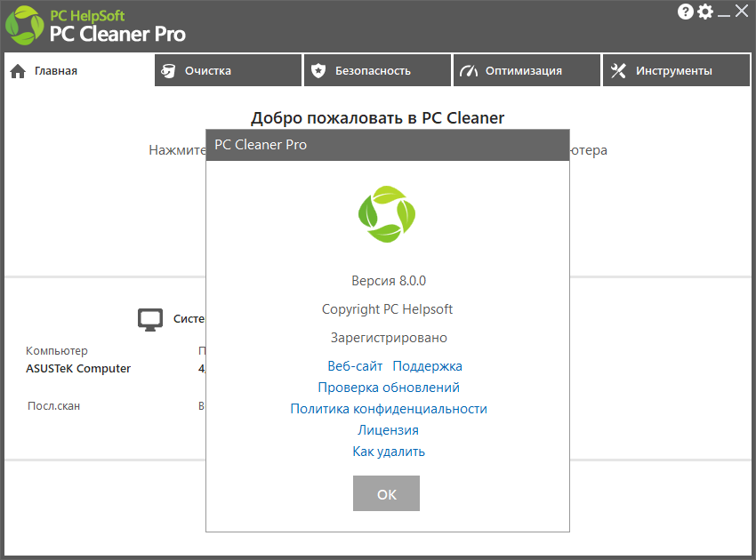Click the Добро пожаловать в PC Cleaner heading

[377, 118]
